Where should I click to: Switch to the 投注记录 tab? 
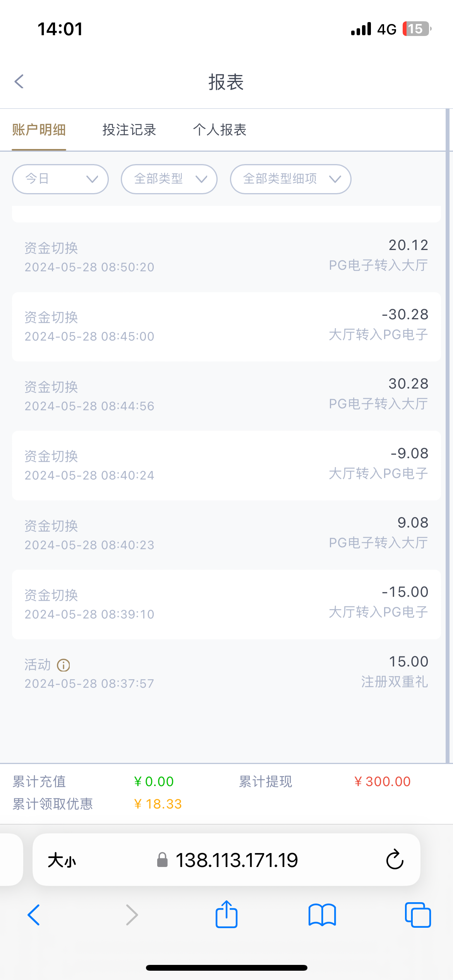click(129, 130)
